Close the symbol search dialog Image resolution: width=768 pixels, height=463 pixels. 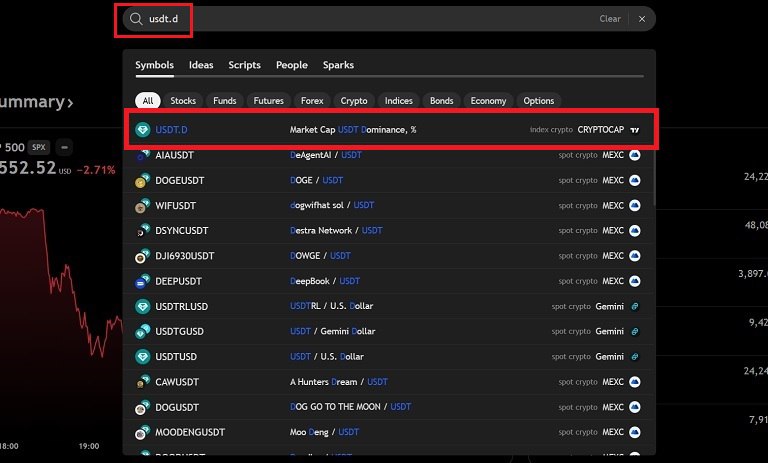point(642,19)
